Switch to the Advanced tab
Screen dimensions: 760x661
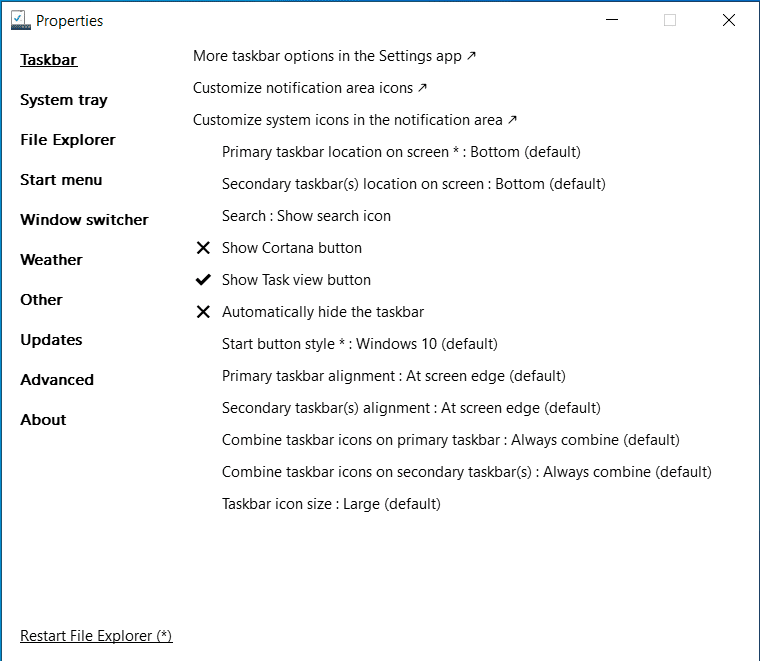(57, 380)
